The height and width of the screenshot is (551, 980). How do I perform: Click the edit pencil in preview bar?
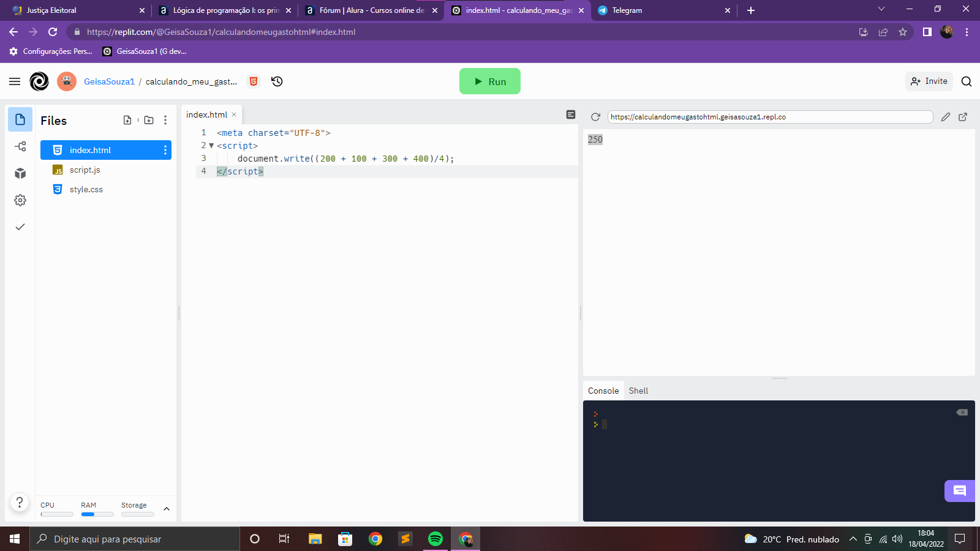946,117
